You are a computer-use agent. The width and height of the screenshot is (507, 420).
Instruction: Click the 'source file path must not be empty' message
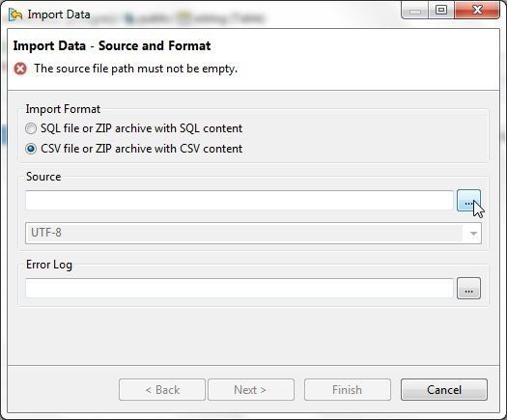pyautogui.click(x=136, y=69)
